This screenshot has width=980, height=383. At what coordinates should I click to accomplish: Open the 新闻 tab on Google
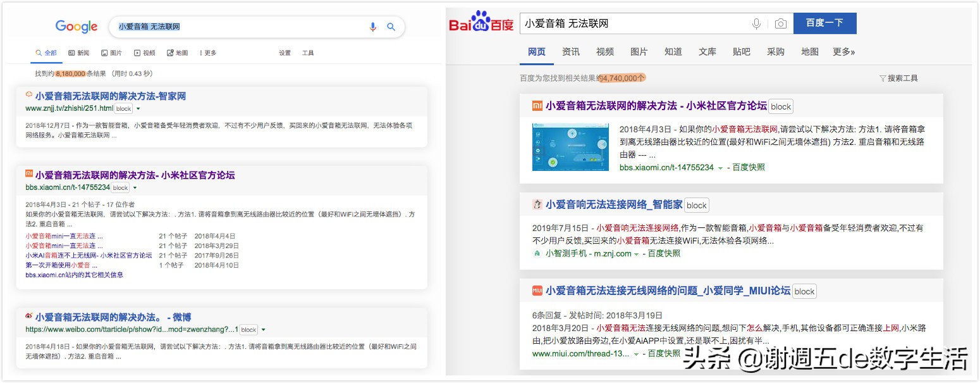click(79, 53)
